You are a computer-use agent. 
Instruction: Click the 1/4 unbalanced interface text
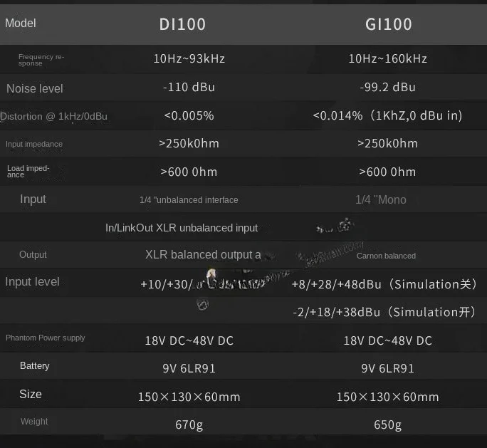point(189,200)
